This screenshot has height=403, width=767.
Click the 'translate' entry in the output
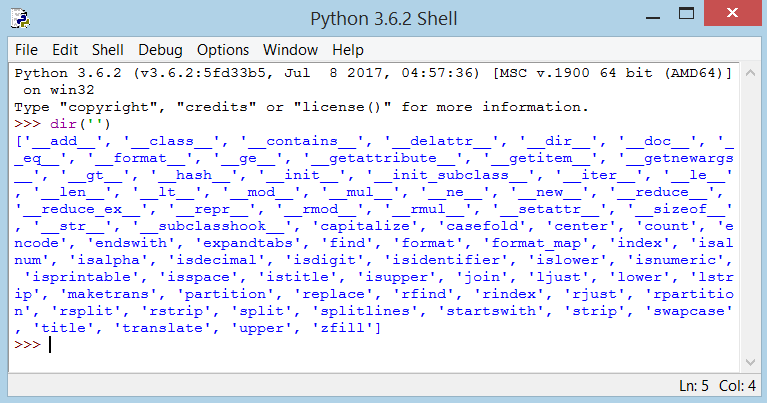pos(162,328)
